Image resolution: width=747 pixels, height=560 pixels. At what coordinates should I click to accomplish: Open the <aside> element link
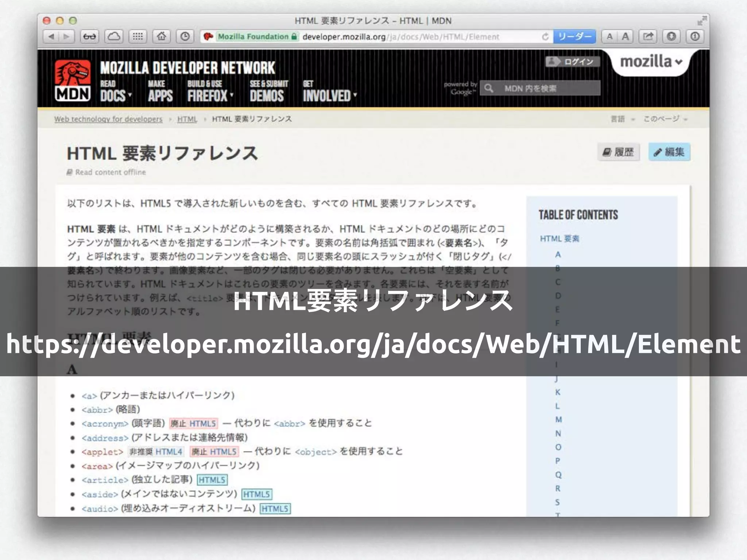(100, 494)
